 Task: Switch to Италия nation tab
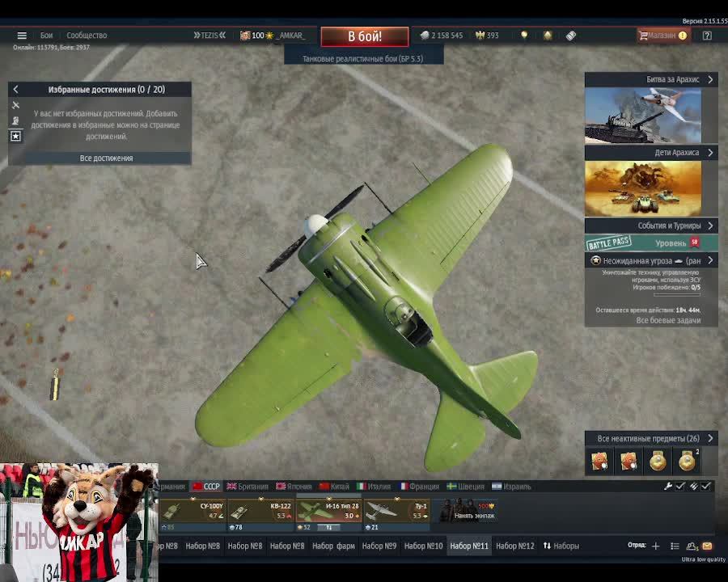(x=374, y=487)
